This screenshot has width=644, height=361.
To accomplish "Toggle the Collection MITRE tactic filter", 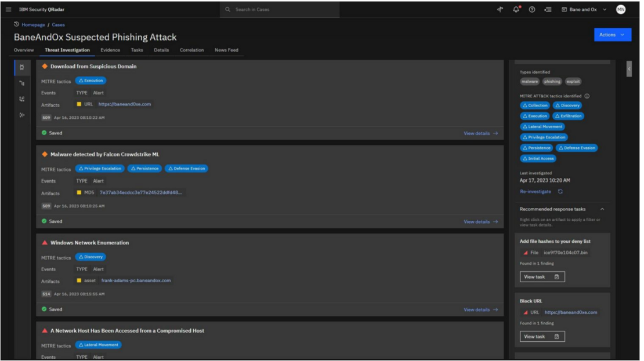I will coord(536,105).
